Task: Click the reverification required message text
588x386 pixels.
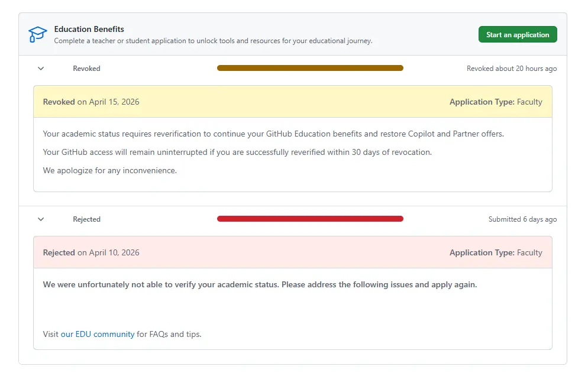Action: coord(273,134)
